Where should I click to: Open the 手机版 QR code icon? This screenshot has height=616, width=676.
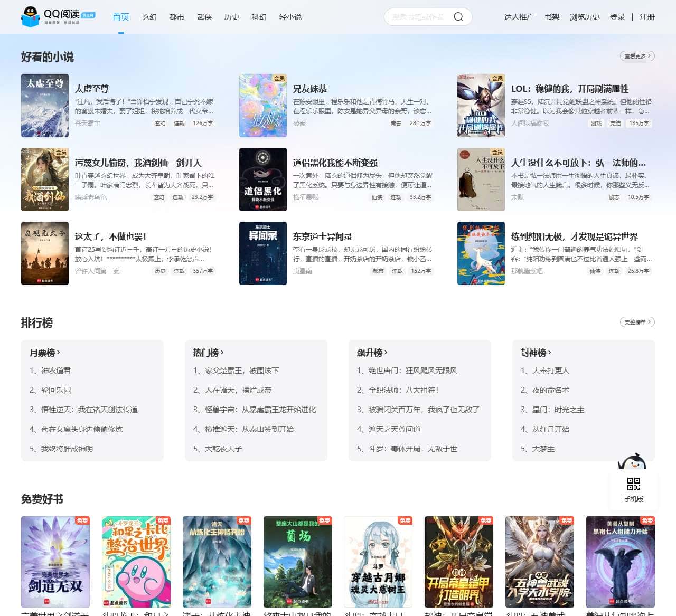click(x=633, y=484)
